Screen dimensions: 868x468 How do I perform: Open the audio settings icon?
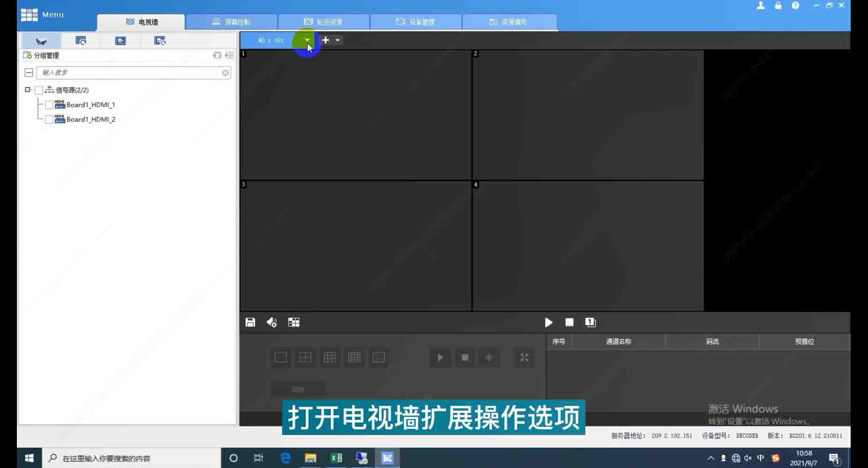tap(272, 322)
